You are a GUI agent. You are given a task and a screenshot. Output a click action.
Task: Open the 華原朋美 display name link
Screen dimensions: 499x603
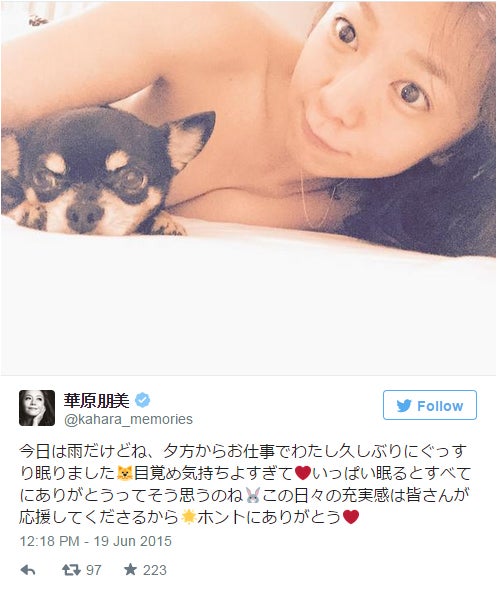[96, 401]
